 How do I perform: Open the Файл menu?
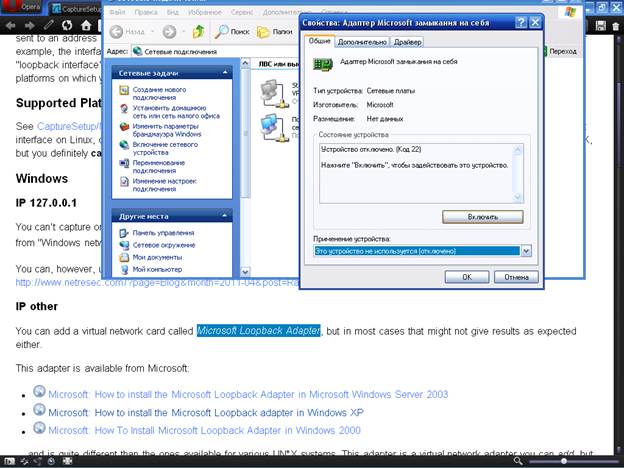(x=117, y=12)
